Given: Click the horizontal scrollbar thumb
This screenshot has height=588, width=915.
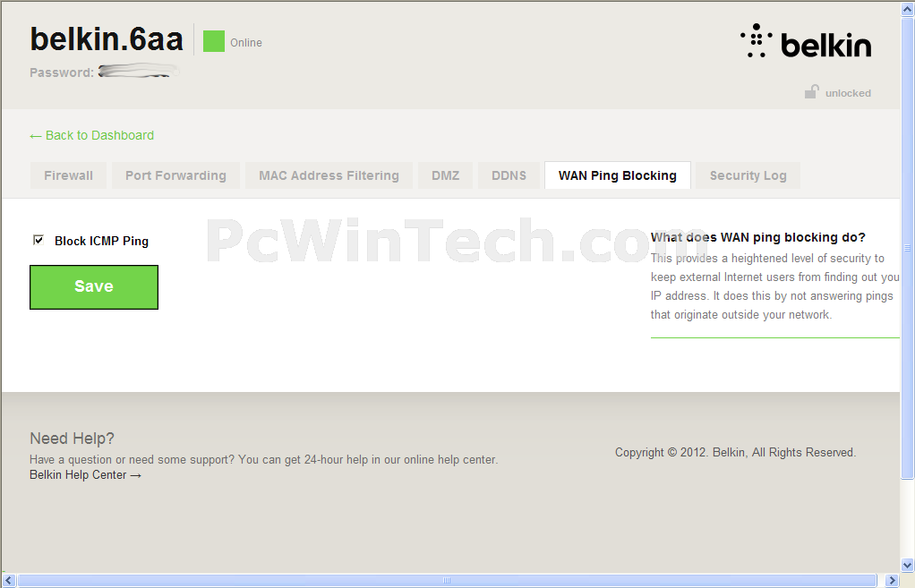Looking at the screenshot, I should pos(447,581).
